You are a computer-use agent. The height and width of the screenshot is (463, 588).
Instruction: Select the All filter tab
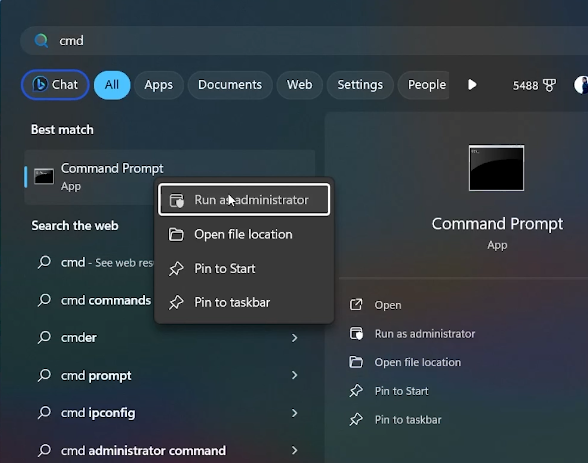(112, 85)
